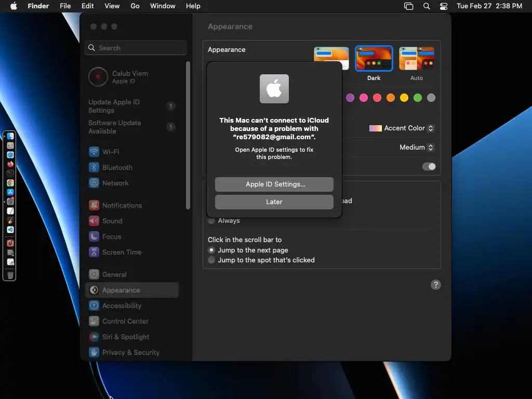Pick the yellow accent color

(404, 98)
